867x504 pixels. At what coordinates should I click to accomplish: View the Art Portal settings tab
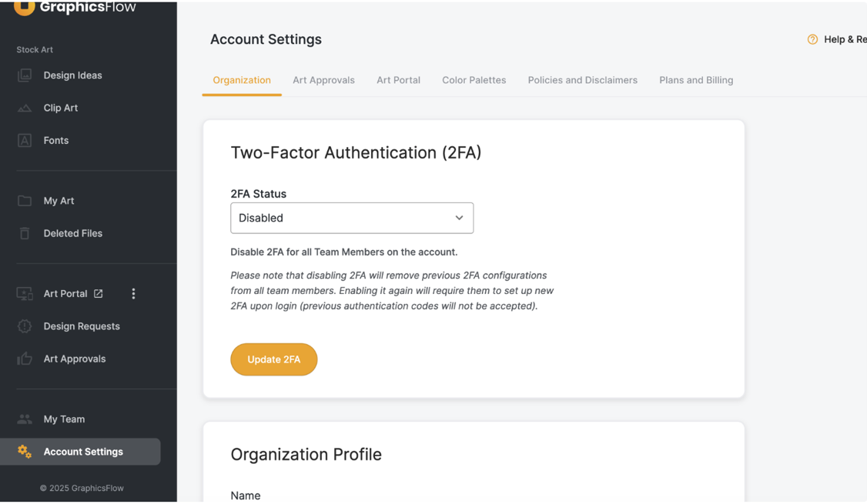pos(398,80)
